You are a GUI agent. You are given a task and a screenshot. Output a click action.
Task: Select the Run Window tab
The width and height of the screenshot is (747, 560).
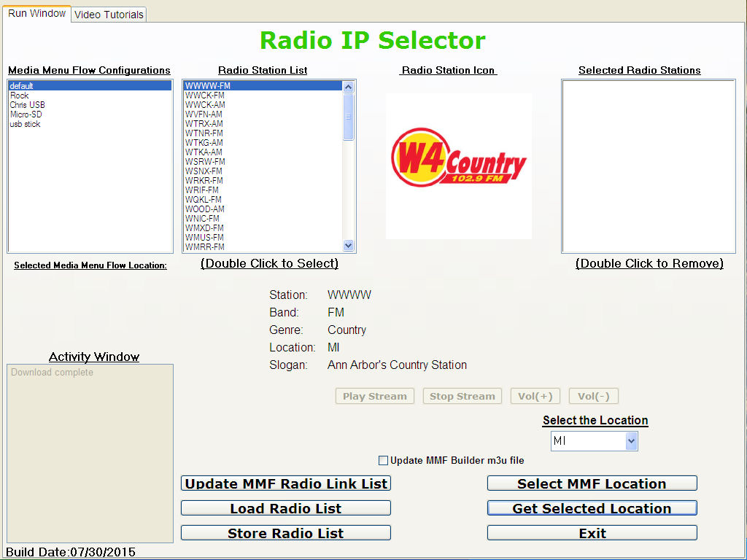(36, 13)
